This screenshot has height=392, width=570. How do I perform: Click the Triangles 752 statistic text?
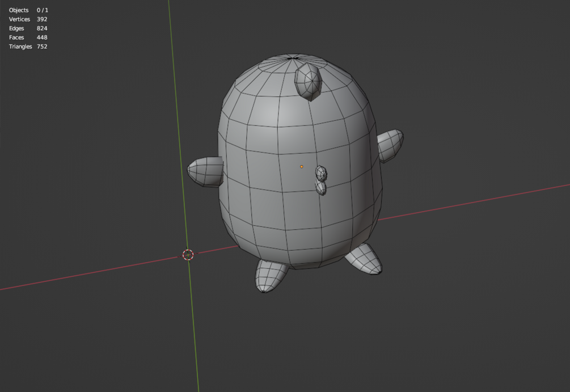click(x=28, y=47)
